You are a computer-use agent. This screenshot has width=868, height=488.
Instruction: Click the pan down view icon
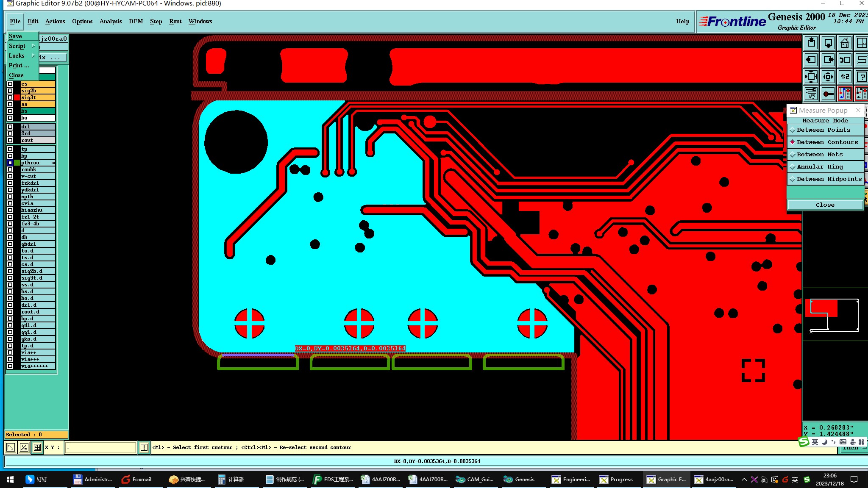click(828, 43)
